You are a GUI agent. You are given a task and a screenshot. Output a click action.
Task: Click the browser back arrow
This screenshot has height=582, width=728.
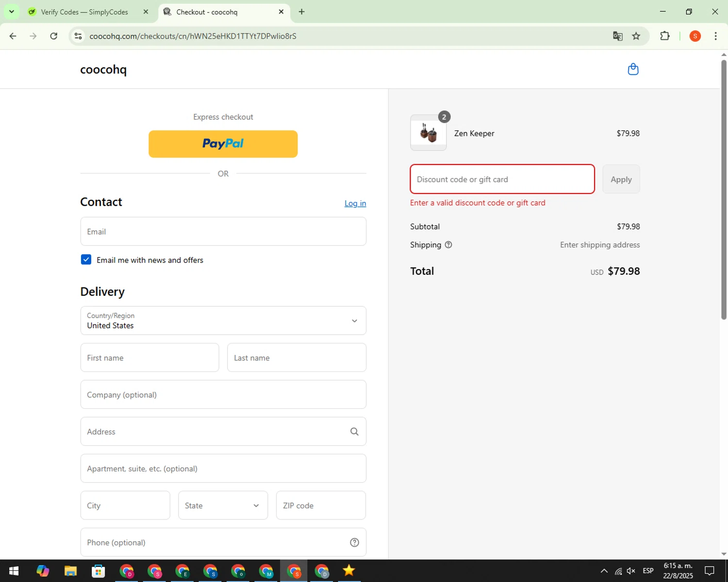pos(13,36)
